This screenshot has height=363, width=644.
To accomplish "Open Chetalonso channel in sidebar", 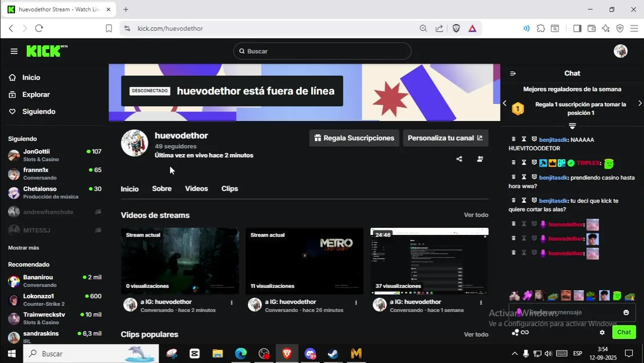I will (x=54, y=192).
